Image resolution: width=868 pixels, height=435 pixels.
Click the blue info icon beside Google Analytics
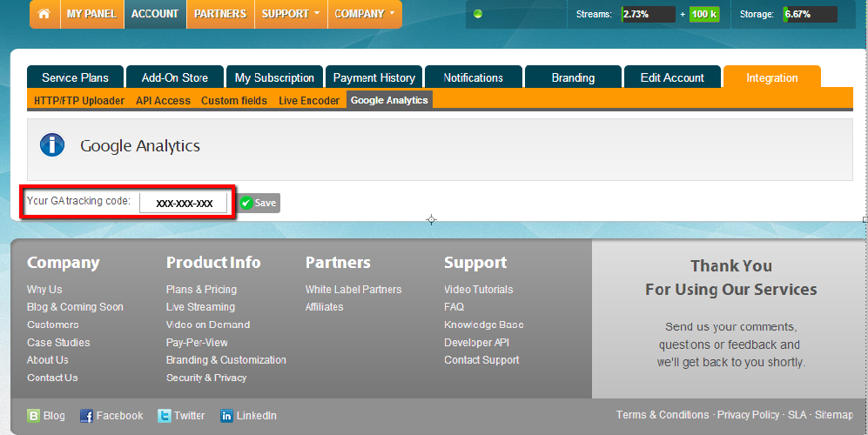click(52, 145)
